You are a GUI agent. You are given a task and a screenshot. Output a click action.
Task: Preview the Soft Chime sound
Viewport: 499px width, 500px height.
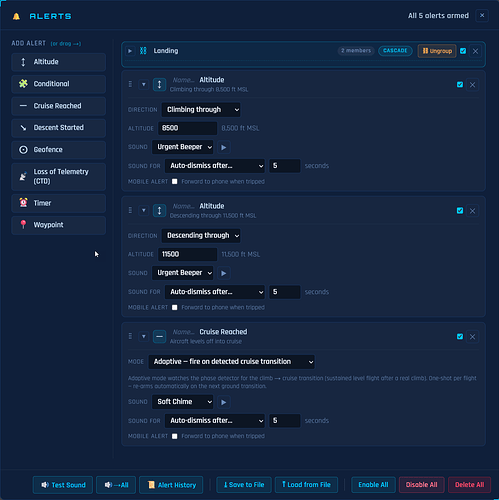click(x=224, y=402)
